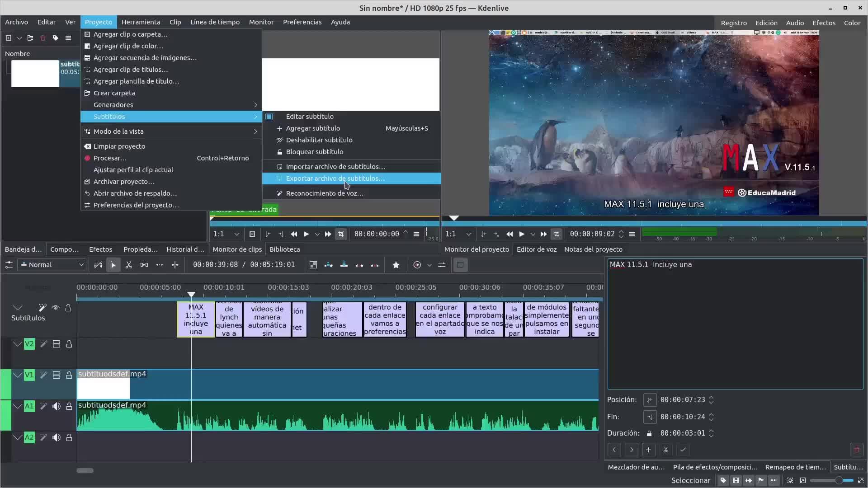Viewport: 868px width, 488px height.
Task: Open the Efectos workspace layout
Action: coord(823,23)
